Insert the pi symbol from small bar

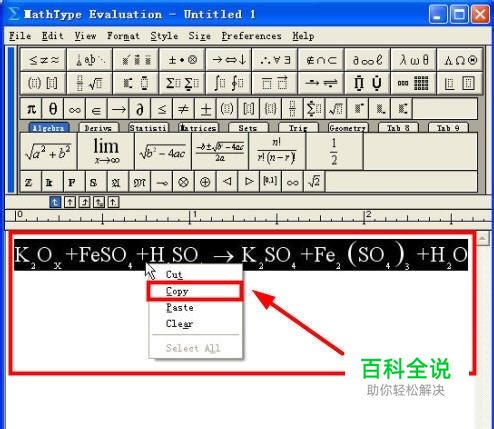coord(31,109)
